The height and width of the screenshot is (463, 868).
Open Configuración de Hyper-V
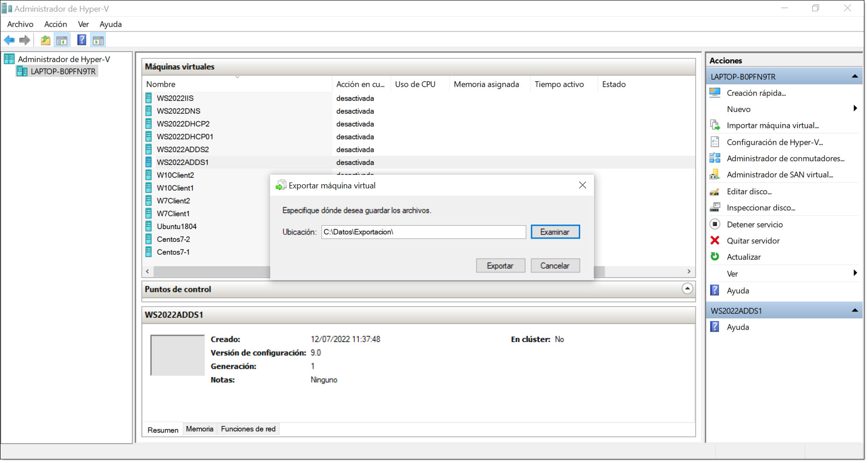click(x=775, y=142)
